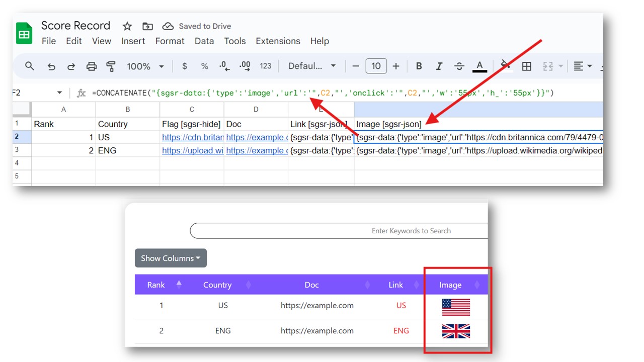Toggle italic formatting
Screen dimensions: 644x362
click(x=439, y=66)
